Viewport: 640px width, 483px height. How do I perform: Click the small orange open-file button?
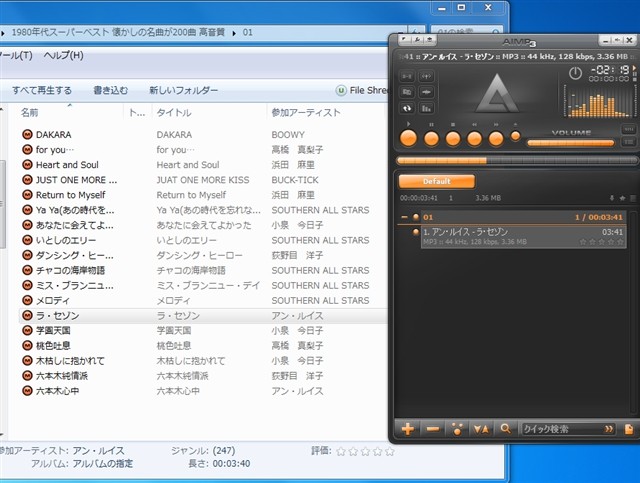coord(516,136)
